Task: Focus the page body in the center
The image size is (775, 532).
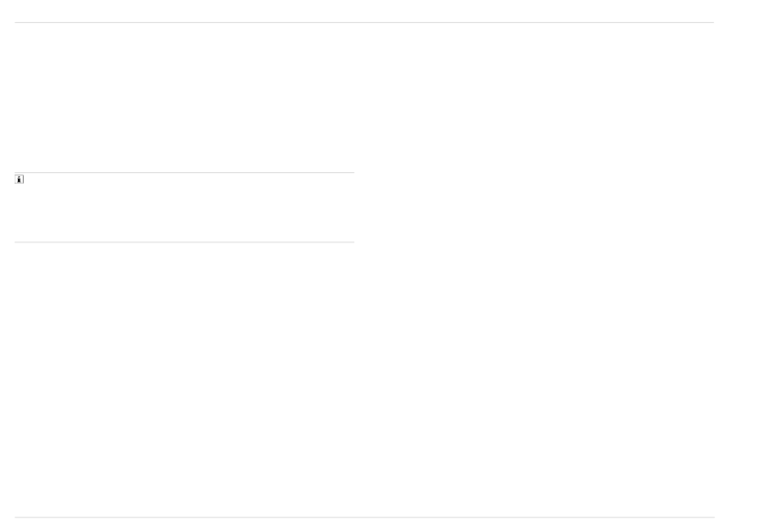Action: [x=365, y=270]
